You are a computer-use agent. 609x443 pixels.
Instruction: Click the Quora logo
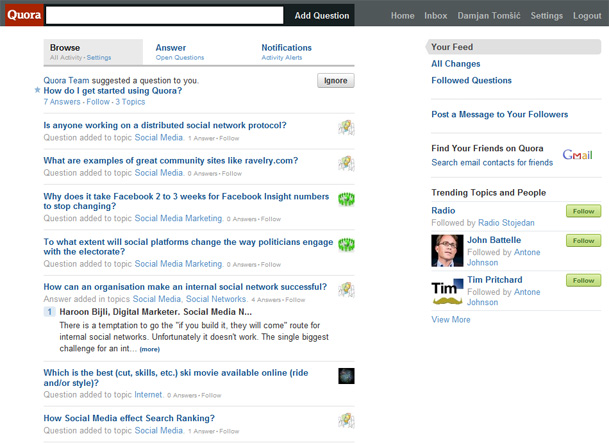[x=21, y=15]
